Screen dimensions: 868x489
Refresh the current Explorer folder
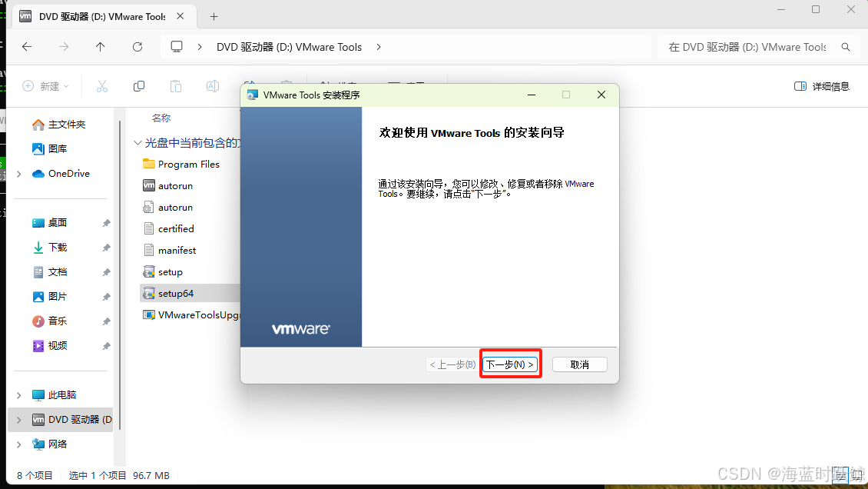pos(137,47)
